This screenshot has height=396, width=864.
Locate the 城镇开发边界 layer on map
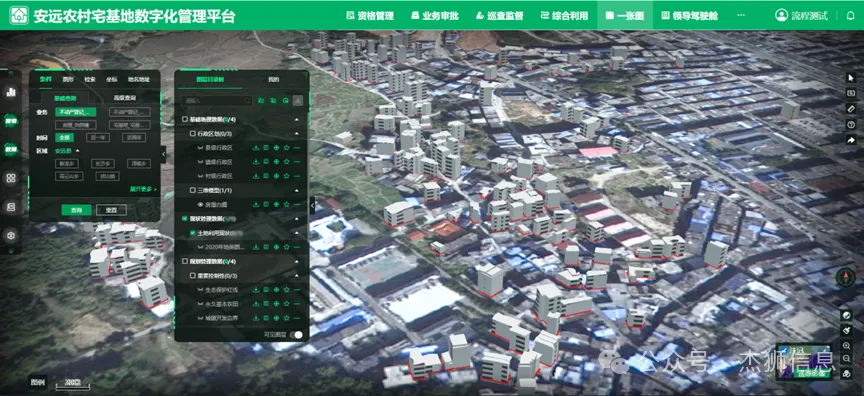(277, 318)
